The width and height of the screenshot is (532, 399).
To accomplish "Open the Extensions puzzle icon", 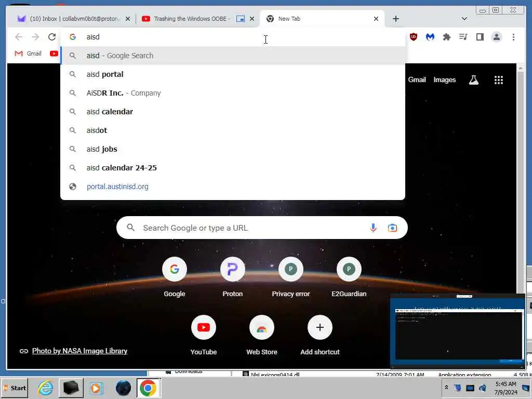I will [x=446, y=37].
